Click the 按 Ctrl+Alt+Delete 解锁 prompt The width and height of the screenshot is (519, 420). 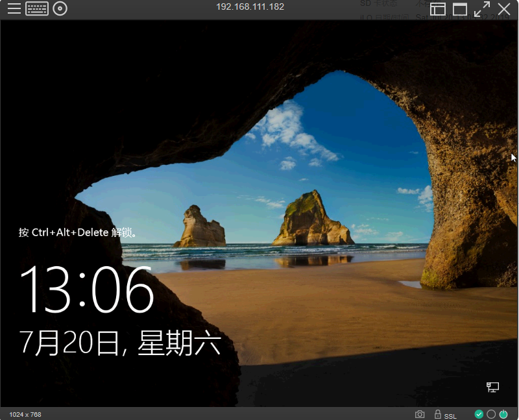tap(78, 232)
